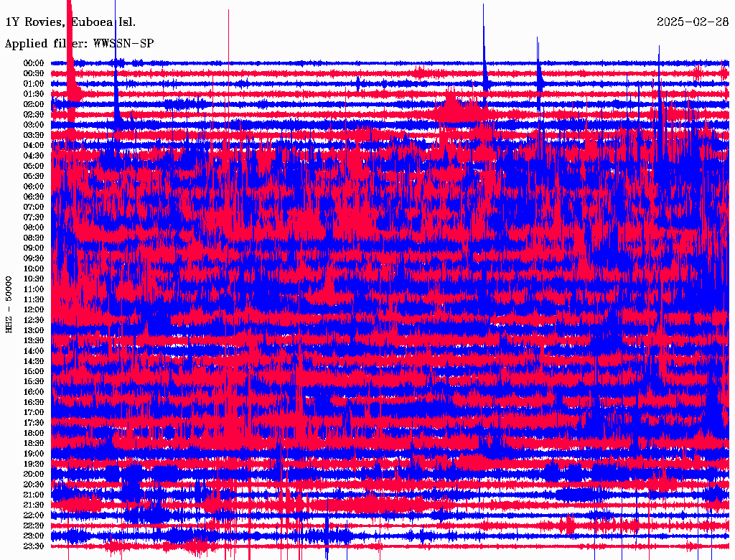Select the 22:00 time label
Viewport: 735px width, 560px height.
point(34,515)
